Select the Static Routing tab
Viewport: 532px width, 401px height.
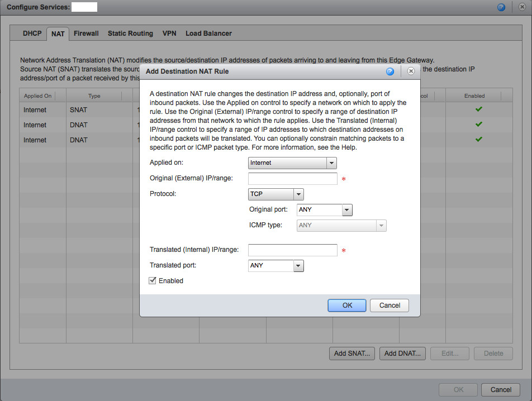tap(130, 34)
